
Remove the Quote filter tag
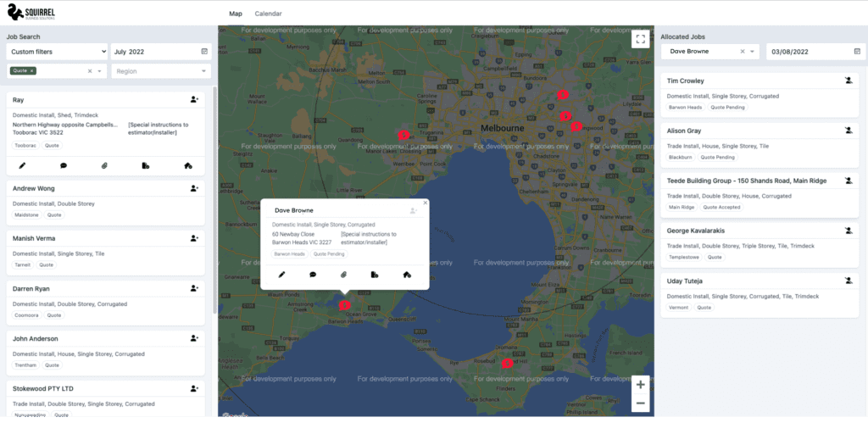[31, 71]
